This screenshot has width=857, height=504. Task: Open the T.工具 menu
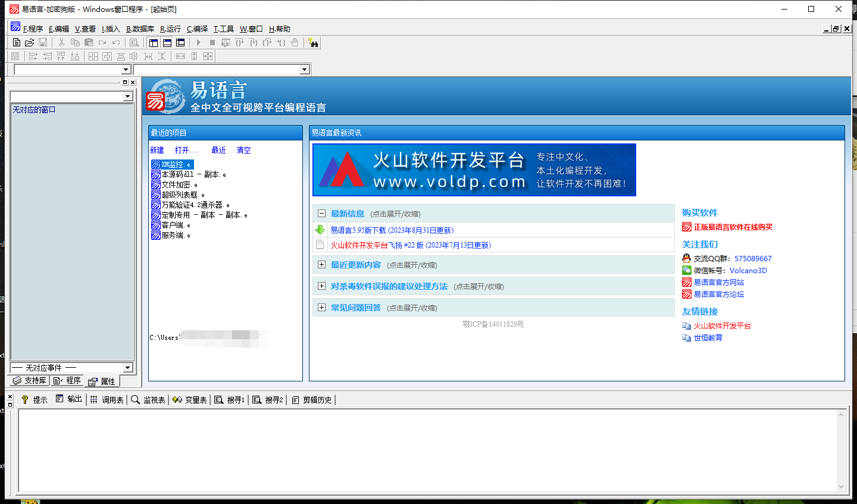pyautogui.click(x=224, y=29)
